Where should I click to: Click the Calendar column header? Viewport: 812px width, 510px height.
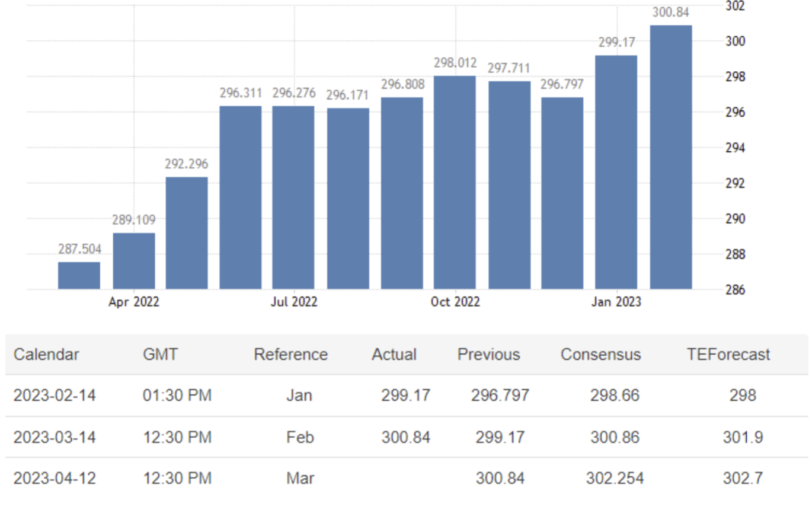click(x=46, y=355)
